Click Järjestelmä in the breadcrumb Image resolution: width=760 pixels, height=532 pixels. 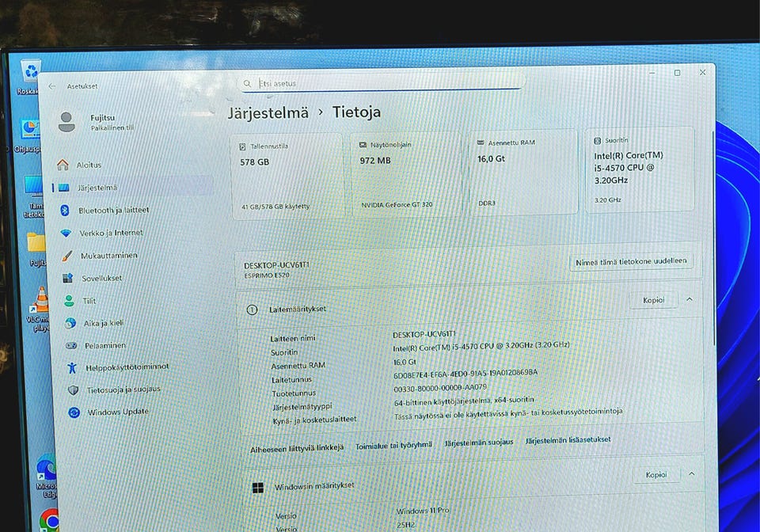(268, 113)
